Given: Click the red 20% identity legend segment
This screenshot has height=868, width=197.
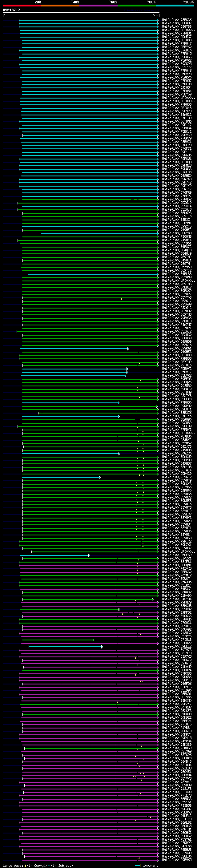Looking at the screenshot, I should point(22,6).
